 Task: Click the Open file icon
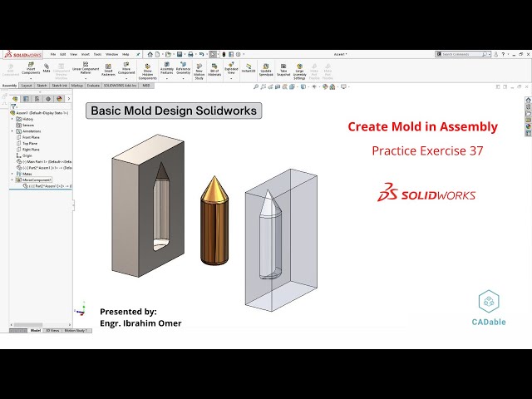[x=168, y=54]
